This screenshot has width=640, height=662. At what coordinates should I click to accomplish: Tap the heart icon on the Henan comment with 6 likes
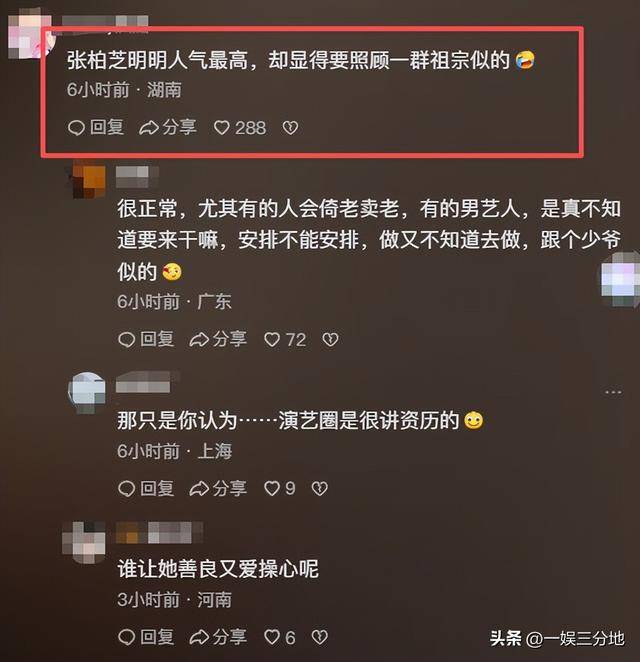(272, 637)
